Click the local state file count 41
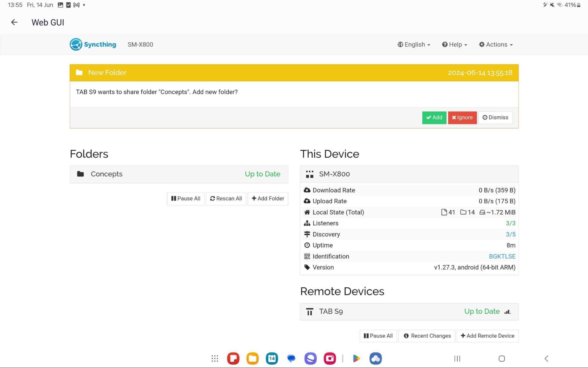Screen dimensions: 588x368 (x=448, y=212)
